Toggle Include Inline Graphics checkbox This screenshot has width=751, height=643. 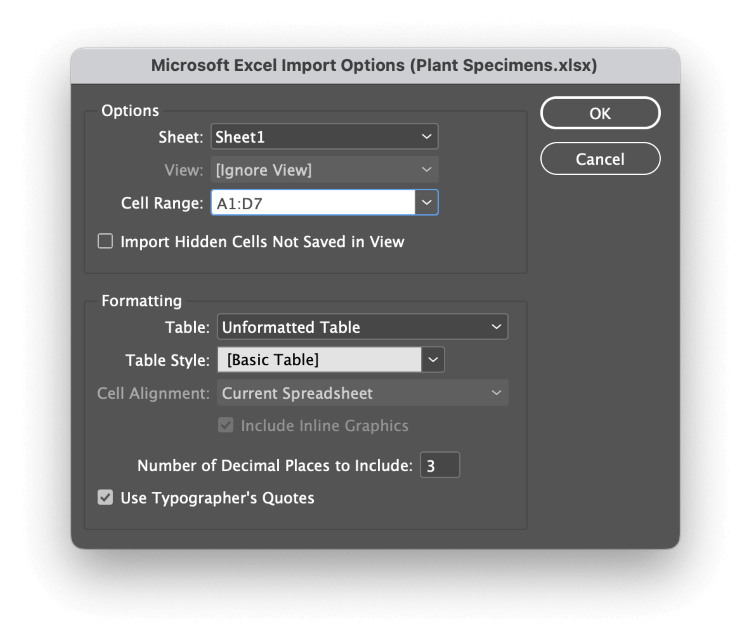click(226, 425)
